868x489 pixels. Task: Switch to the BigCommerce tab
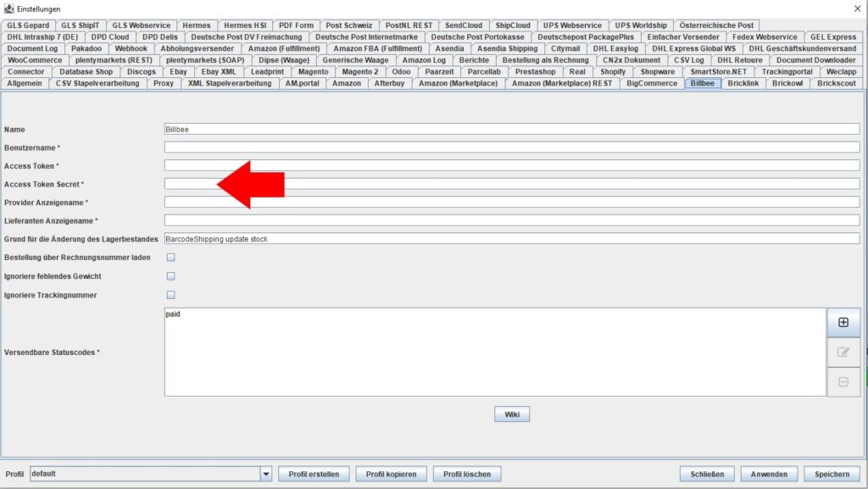click(x=652, y=84)
